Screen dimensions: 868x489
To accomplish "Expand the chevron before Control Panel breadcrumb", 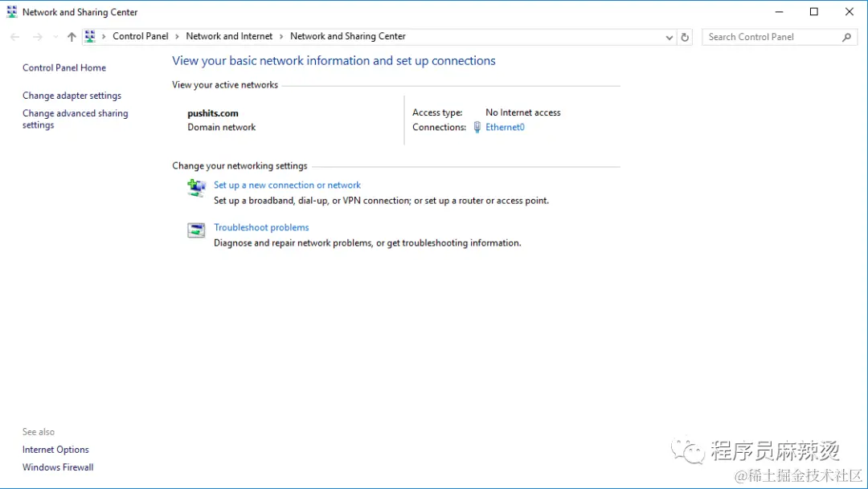I will (104, 36).
